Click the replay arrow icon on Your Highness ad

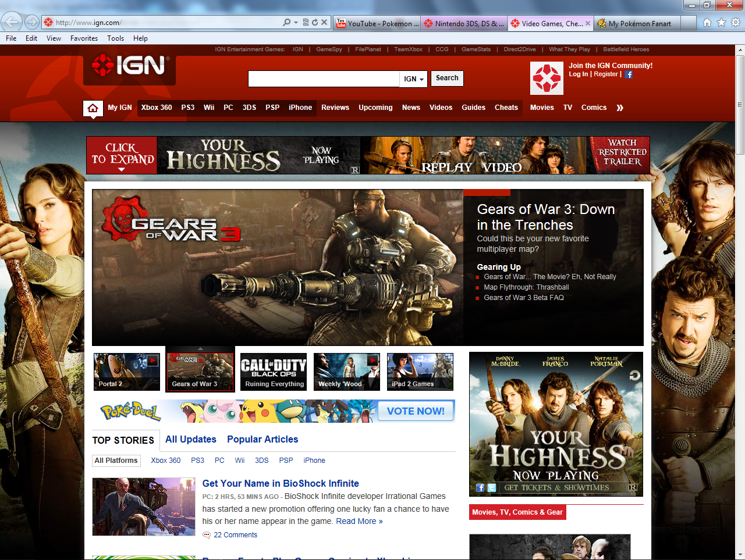point(634,376)
